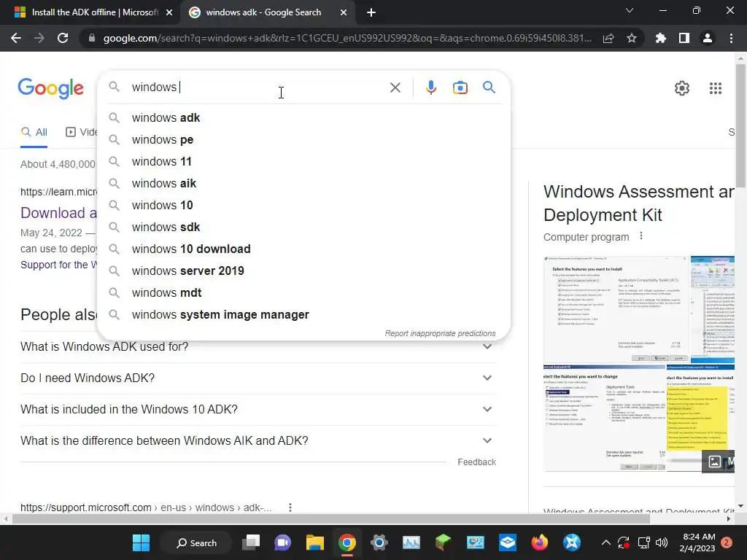747x560 pixels.
Task: Open the Chat app on taskbar
Action: point(282,542)
